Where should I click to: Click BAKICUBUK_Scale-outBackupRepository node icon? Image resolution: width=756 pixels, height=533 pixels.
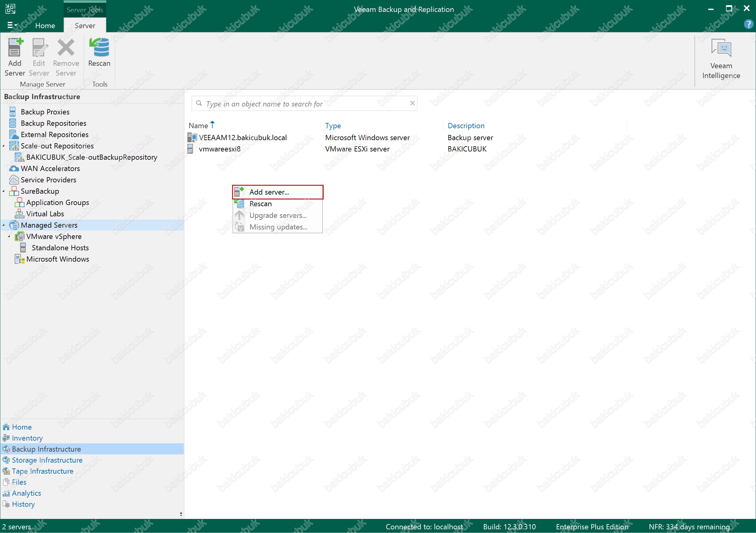[x=19, y=157]
